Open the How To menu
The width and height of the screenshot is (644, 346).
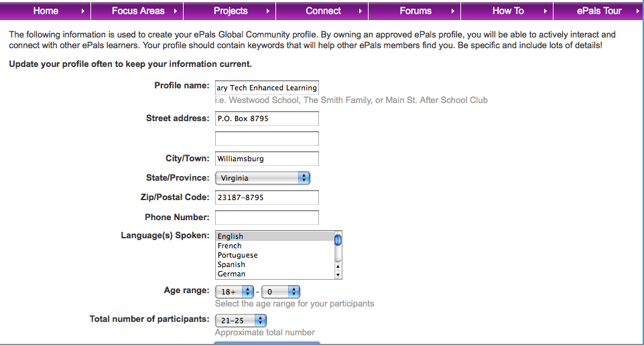pos(508,11)
